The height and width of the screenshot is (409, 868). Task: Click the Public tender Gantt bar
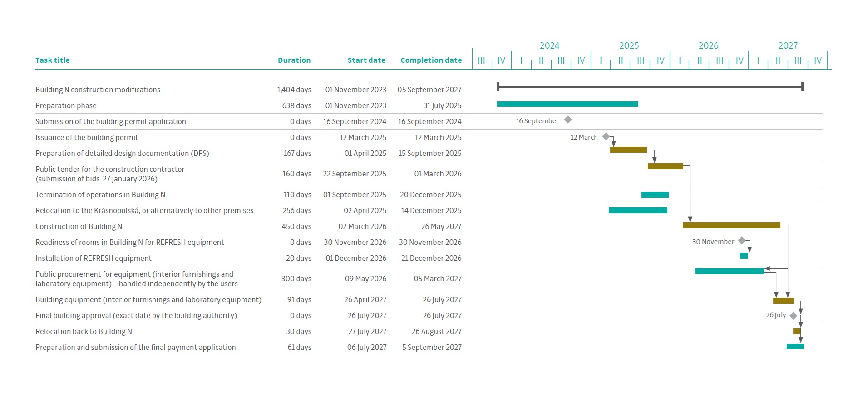coord(665,166)
